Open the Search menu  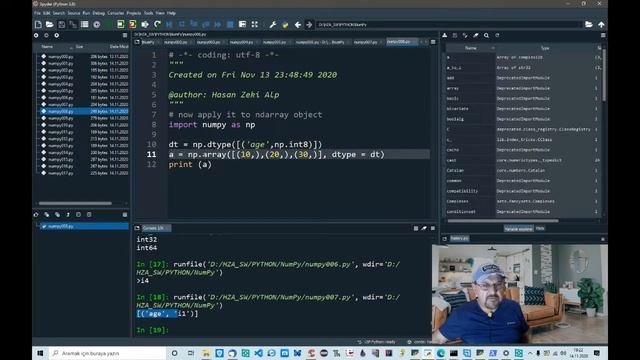(58, 13)
